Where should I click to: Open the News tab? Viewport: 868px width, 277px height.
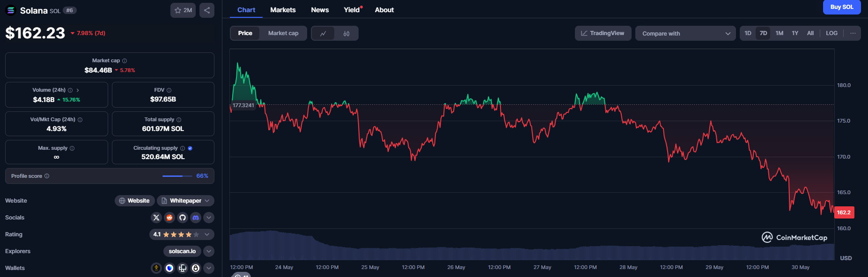[320, 10]
